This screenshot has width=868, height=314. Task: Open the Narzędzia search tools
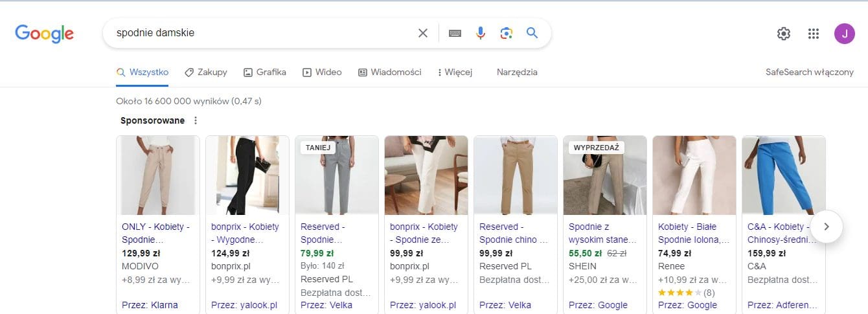(x=517, y=73)
